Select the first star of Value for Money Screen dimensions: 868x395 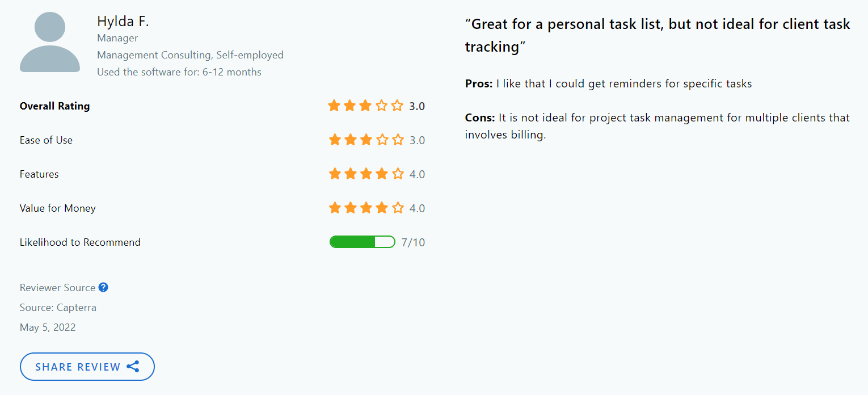point(334,208)
